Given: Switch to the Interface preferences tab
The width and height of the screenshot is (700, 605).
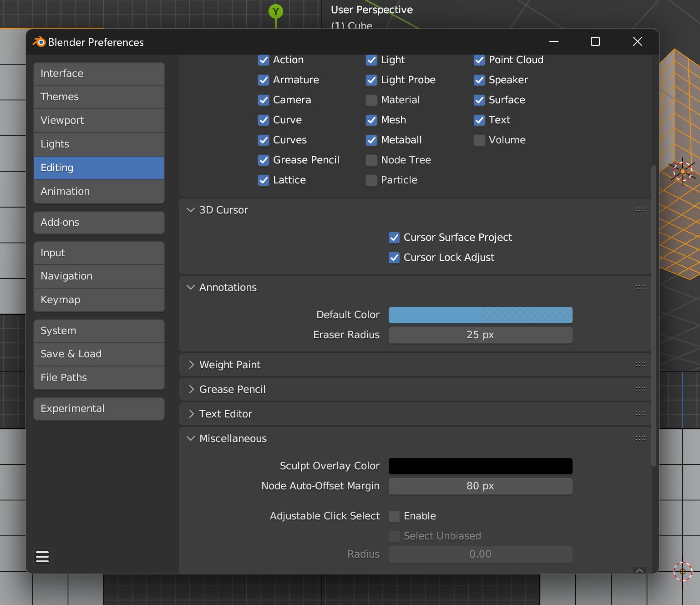Looking at the screenshot, I should click(99, 74).
